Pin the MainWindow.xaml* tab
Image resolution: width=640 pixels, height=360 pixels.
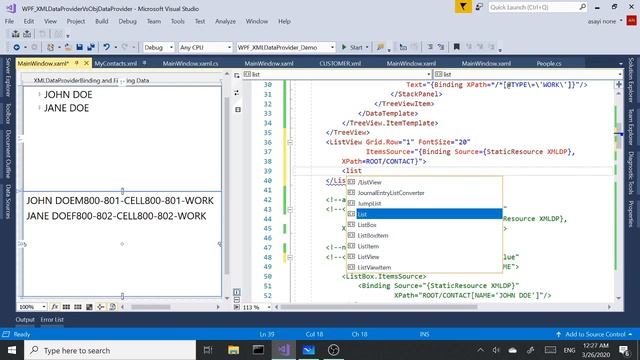pos(77,63)
